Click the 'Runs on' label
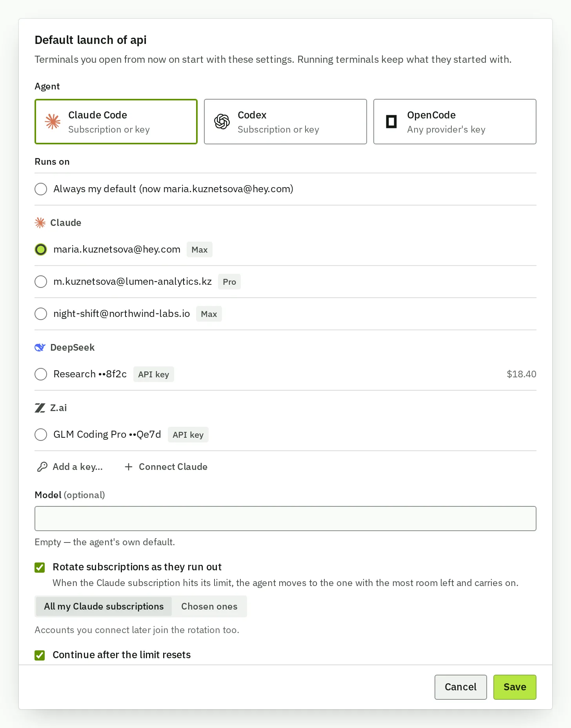This screenshot has width=571, height=728. pyautogui.click(x=52, y=162)
